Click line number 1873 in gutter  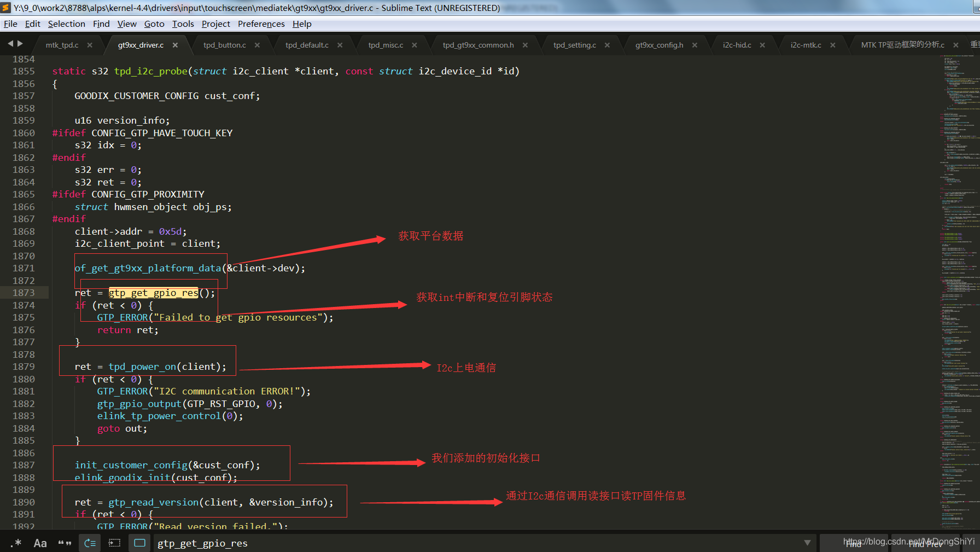24,293
